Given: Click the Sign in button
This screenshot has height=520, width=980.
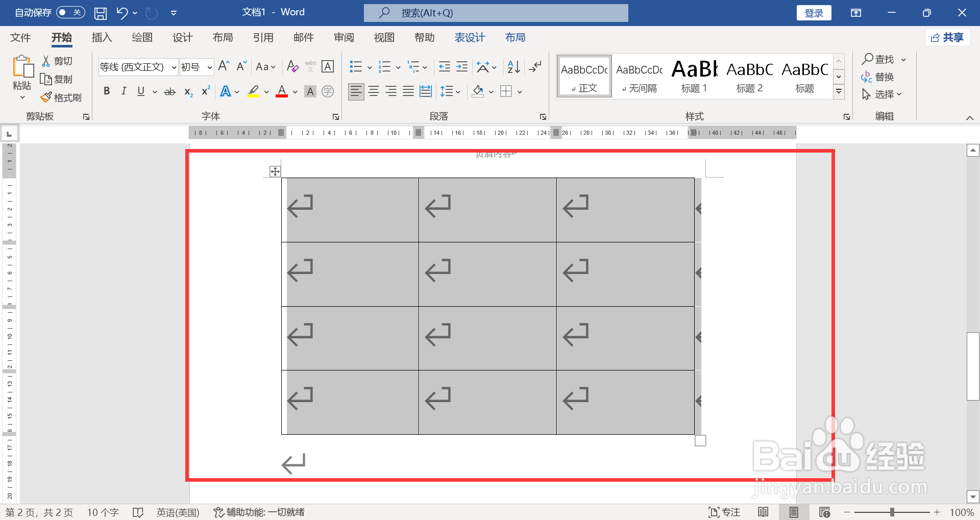Looking at the screenshot, I should click(x=814, y=13).
